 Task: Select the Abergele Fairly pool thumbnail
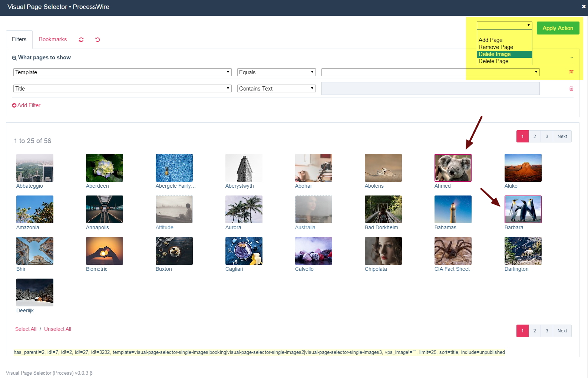174,168
